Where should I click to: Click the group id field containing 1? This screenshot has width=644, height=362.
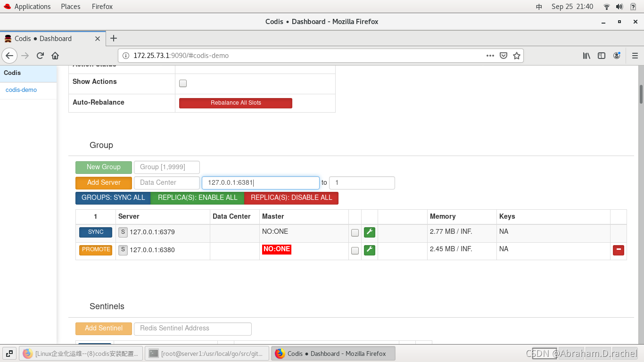tap(362, 182)
